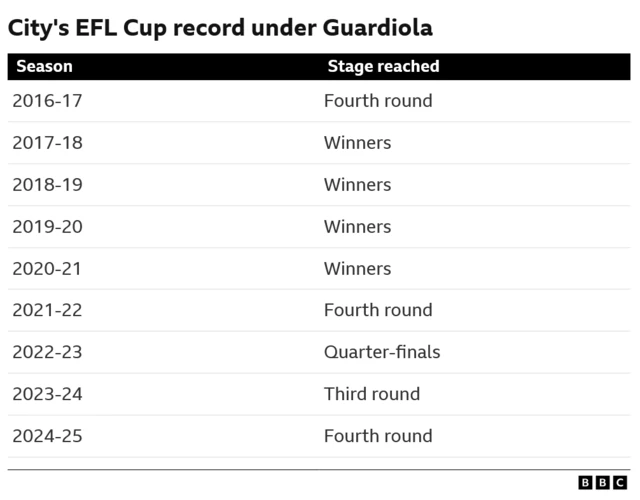Select the 2024-25 season cell
This screenshot has height=500, width=640.
pyautogui.click(x=47, y=437)
